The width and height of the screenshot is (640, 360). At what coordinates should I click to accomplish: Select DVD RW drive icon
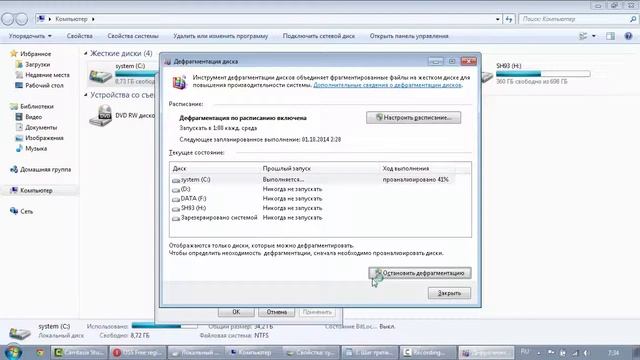pyautogui.click(x=100, y=116)
